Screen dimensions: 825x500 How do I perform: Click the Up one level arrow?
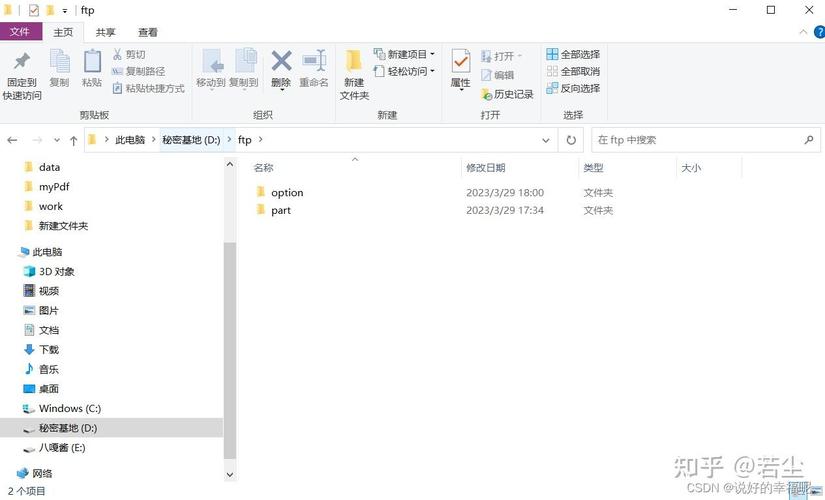click(x=74, y=141)
